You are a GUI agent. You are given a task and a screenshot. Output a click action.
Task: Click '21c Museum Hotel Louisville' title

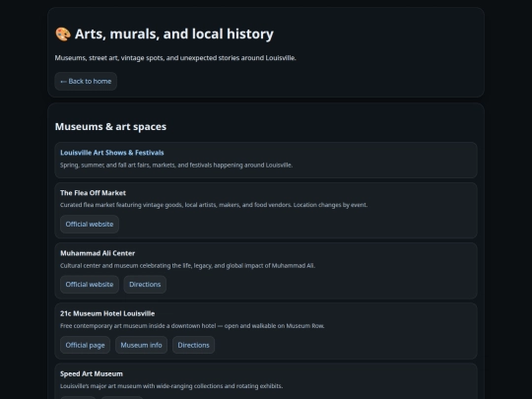[107, 314]
